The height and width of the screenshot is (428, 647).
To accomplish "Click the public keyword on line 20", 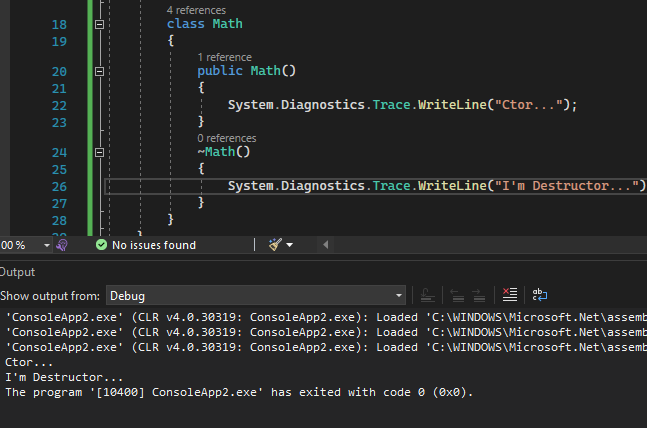I will pyautogui.click(x=220, y=71).
